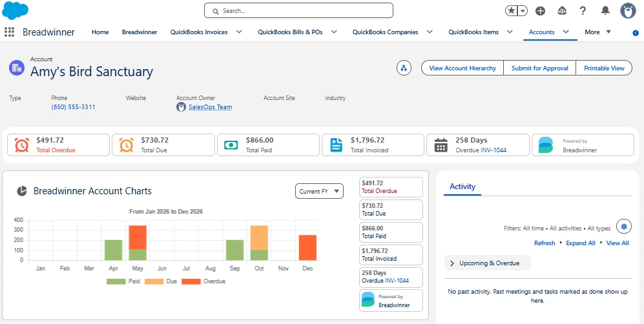Open the QuickBooks Invoices tab

pos(199,32)
